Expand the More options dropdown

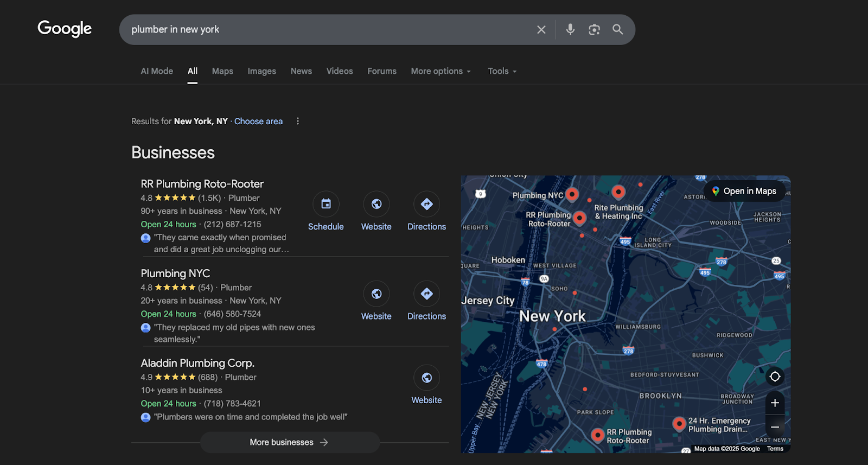pyautogui.click(x=441, y=71)
